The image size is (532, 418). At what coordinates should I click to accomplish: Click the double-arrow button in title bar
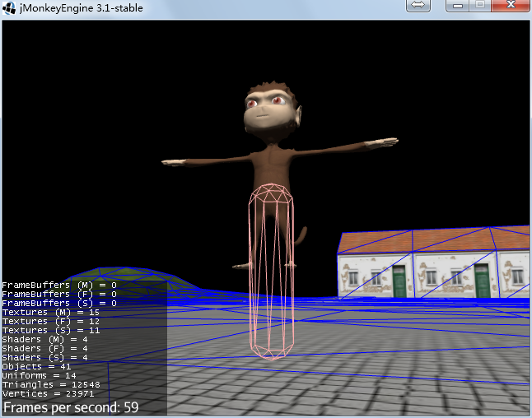click(x=418, y=5)
